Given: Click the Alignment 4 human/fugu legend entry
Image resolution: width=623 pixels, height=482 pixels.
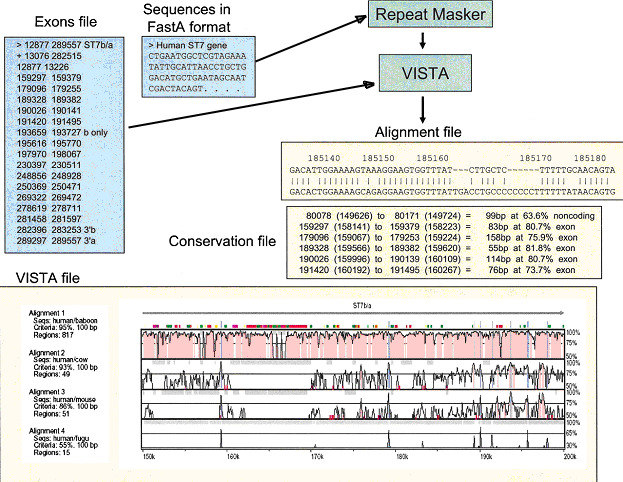Looking at the screenshot, I should click(62, 440).
